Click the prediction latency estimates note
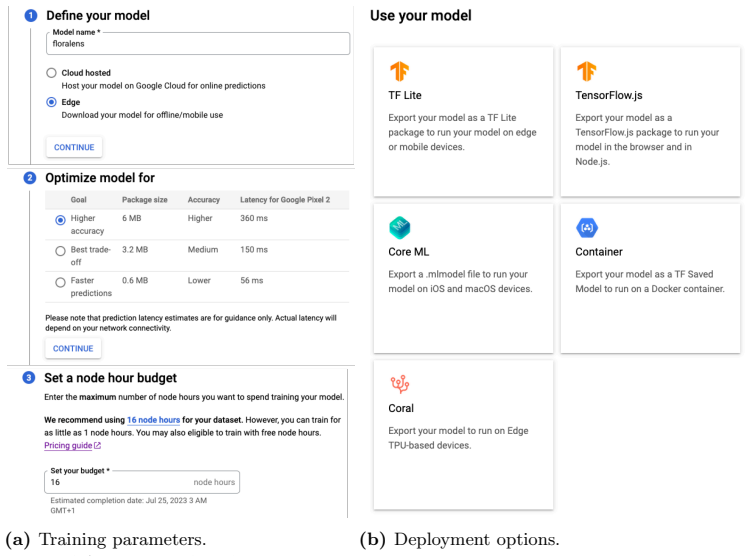Viewport: 748px width, 556px height. (191, 323)
